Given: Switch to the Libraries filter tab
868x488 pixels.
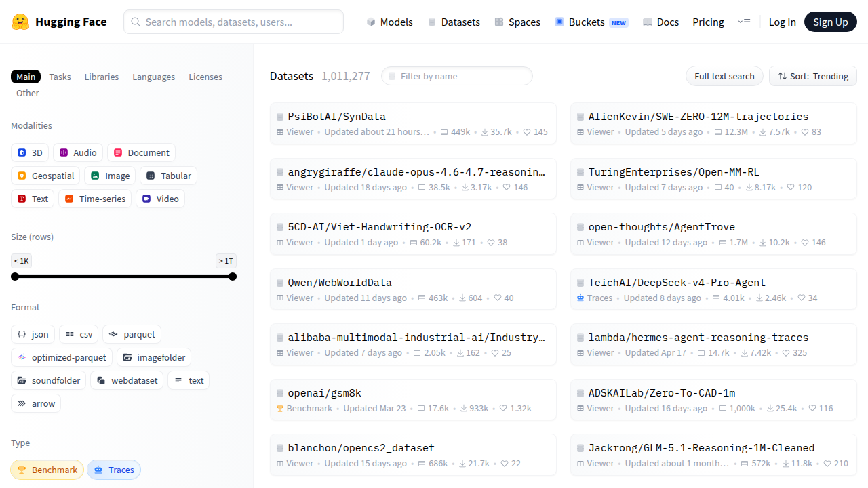Looking at the screenshot, I should [x=102, y=77].
